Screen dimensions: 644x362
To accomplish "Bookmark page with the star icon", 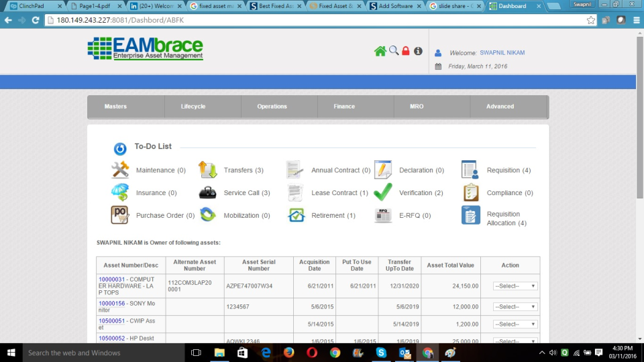I will [590, 20].
